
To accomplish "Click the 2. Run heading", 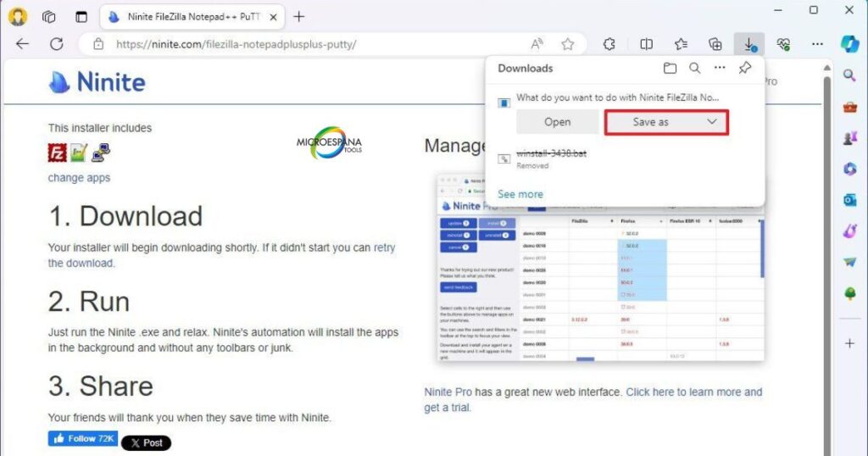I will [89, 302].
